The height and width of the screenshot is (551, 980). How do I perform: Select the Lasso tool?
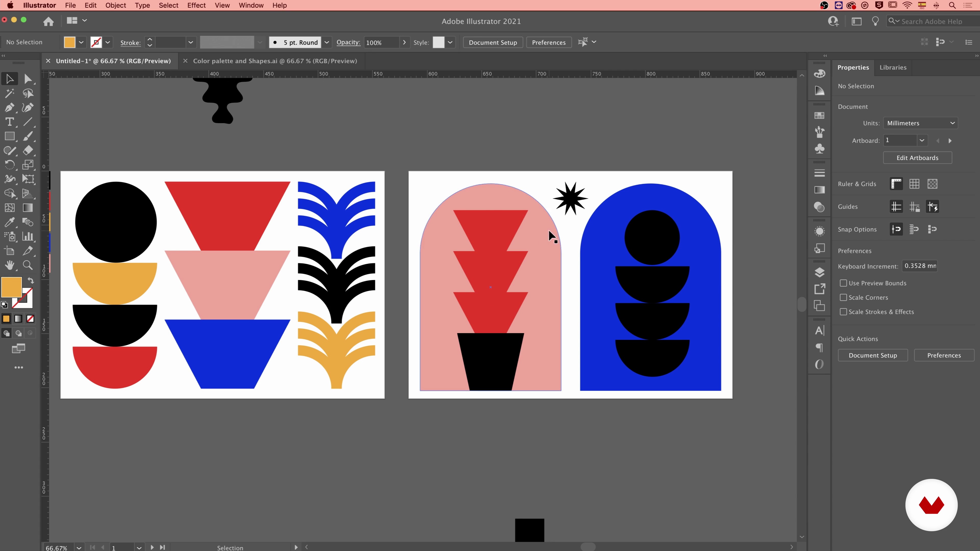tap(28, 93)
